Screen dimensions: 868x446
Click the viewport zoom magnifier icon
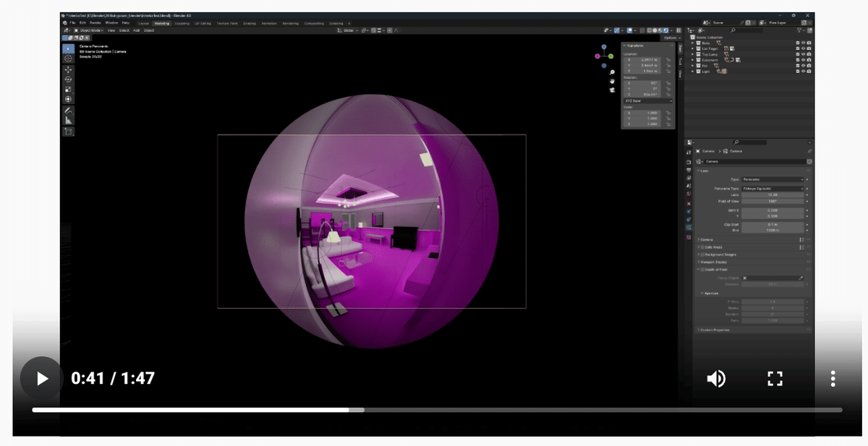click(x=612, y=72)
